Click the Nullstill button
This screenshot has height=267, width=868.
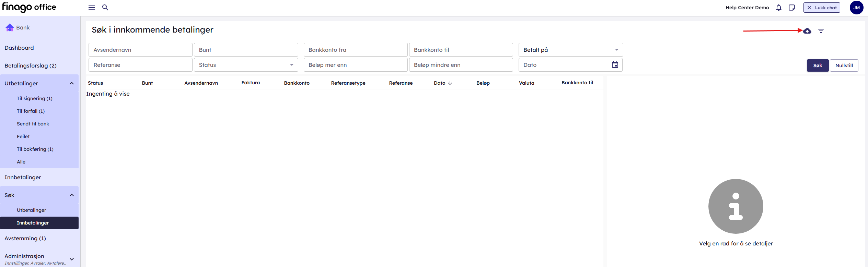(x=844, y=65)
